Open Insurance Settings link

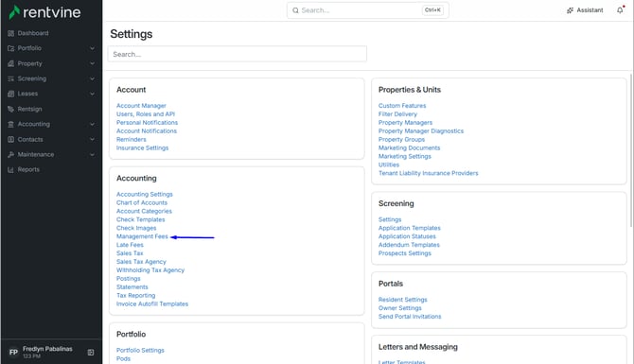(x=142, y=147)
